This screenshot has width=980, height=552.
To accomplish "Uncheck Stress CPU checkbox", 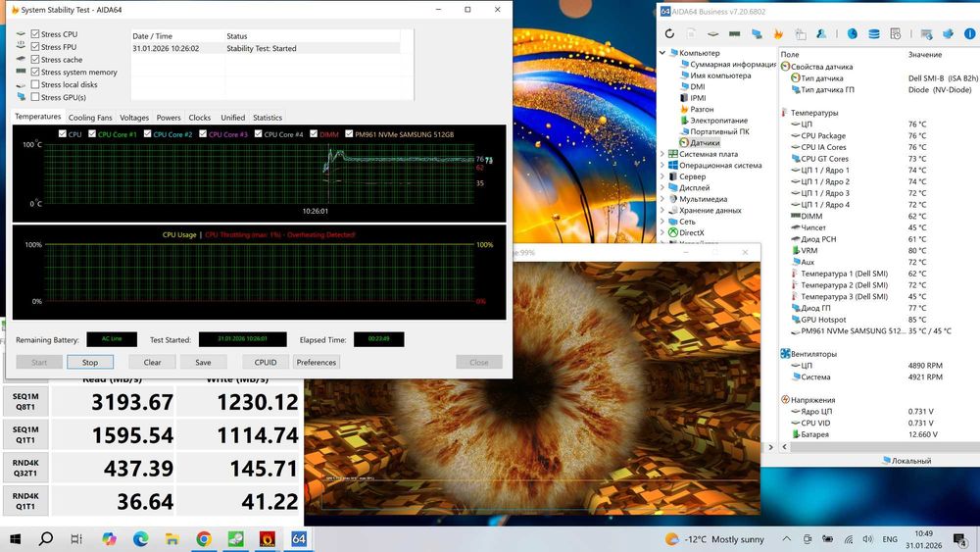I will tap(35, 33).
